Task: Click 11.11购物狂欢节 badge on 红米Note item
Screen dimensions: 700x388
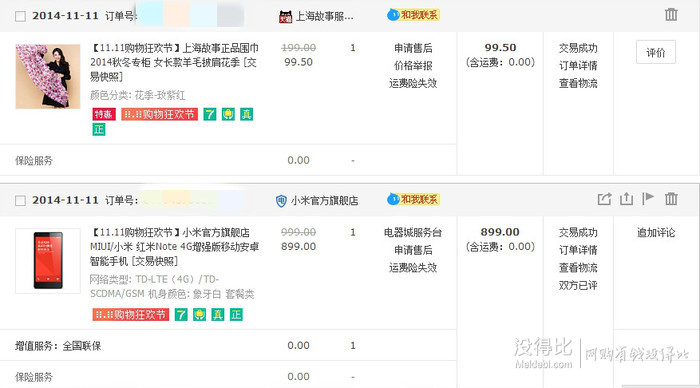Action: tap(131, 315)
